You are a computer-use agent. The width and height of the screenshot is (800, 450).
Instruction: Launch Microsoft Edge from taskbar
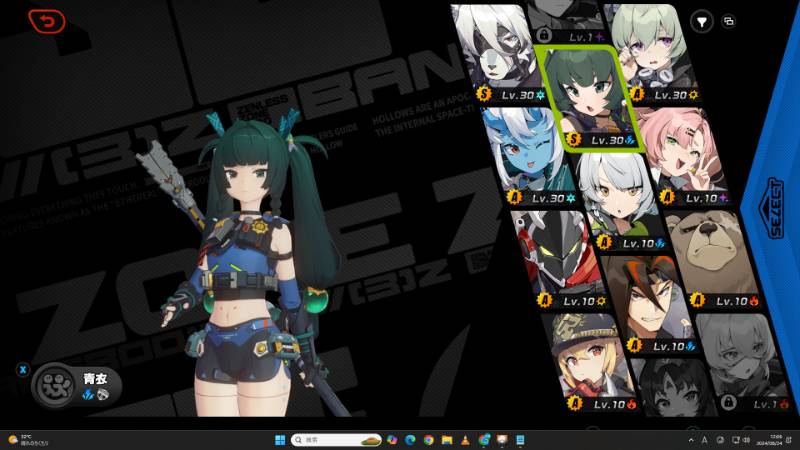(410, 440)
